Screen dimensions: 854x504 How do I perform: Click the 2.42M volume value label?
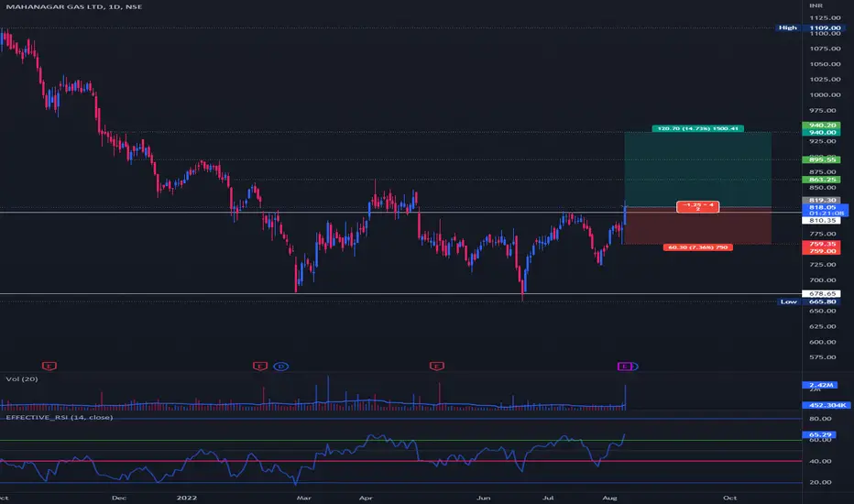click(820, 385)
